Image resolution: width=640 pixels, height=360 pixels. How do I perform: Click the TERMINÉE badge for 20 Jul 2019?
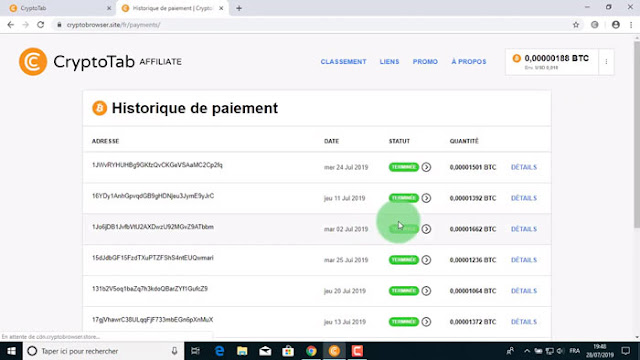click(404, 291)
